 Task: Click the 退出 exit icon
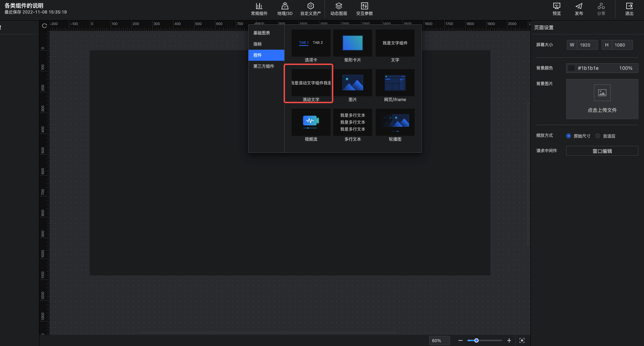pos(629,9)
